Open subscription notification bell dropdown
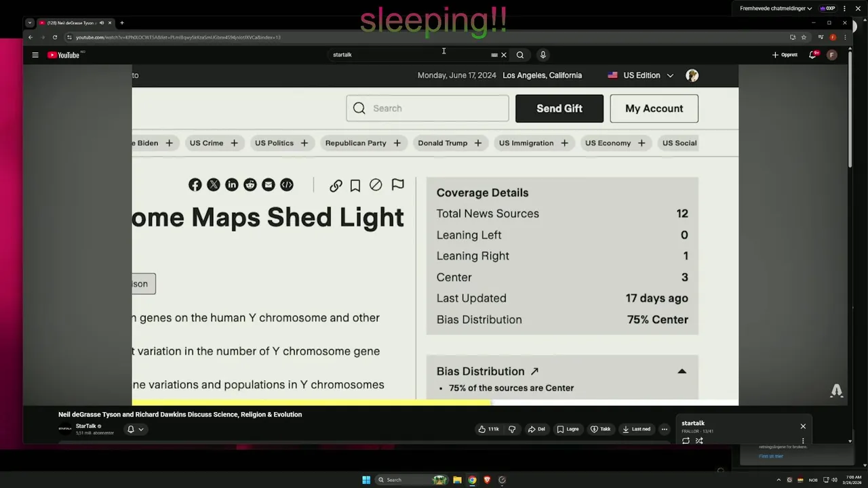 (x=136, y=429)
